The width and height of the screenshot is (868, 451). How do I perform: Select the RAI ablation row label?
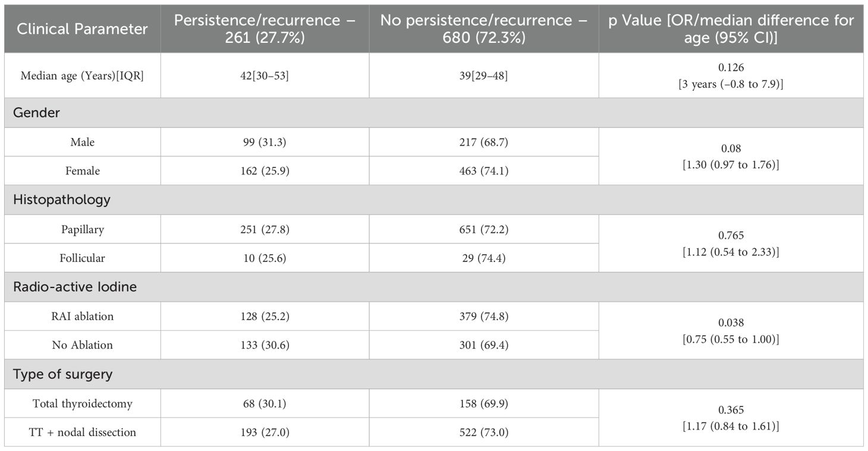[x=82, y=316]
